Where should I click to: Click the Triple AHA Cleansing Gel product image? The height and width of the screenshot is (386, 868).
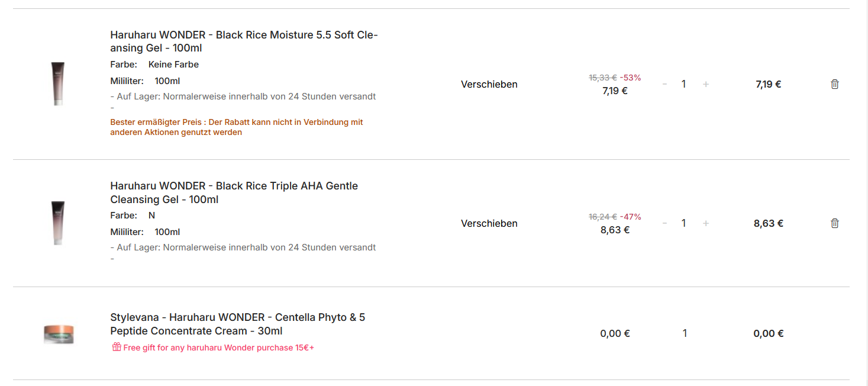[57, 223]
